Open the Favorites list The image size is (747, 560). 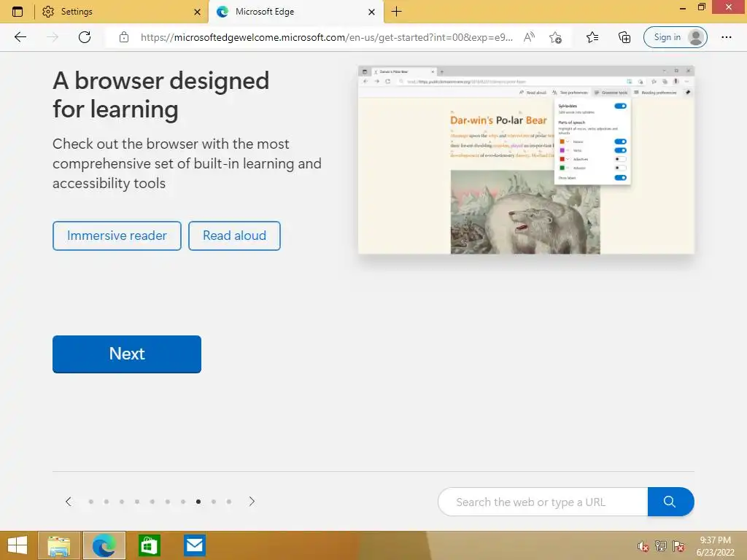click(592, 37)
